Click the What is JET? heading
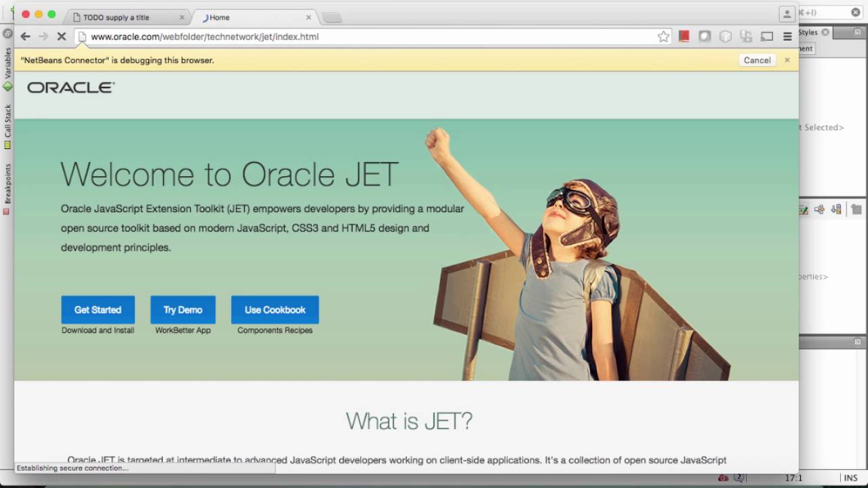868x488 pixels. 409,421
